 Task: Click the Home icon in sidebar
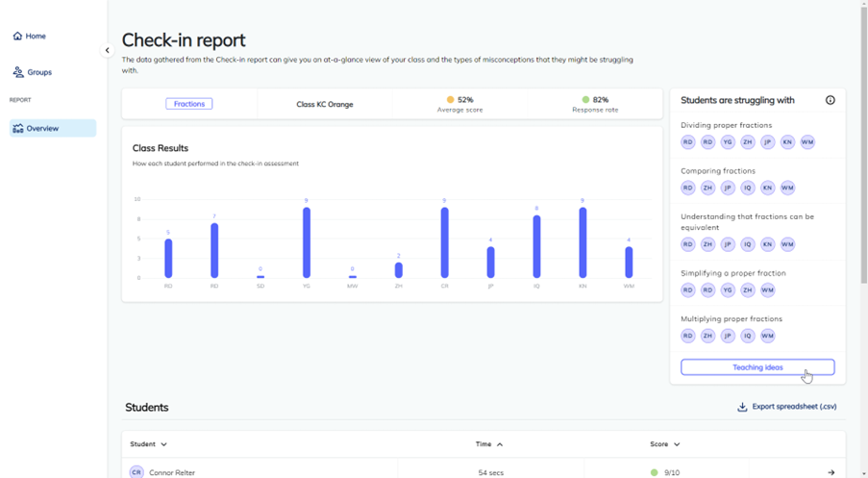17,37
